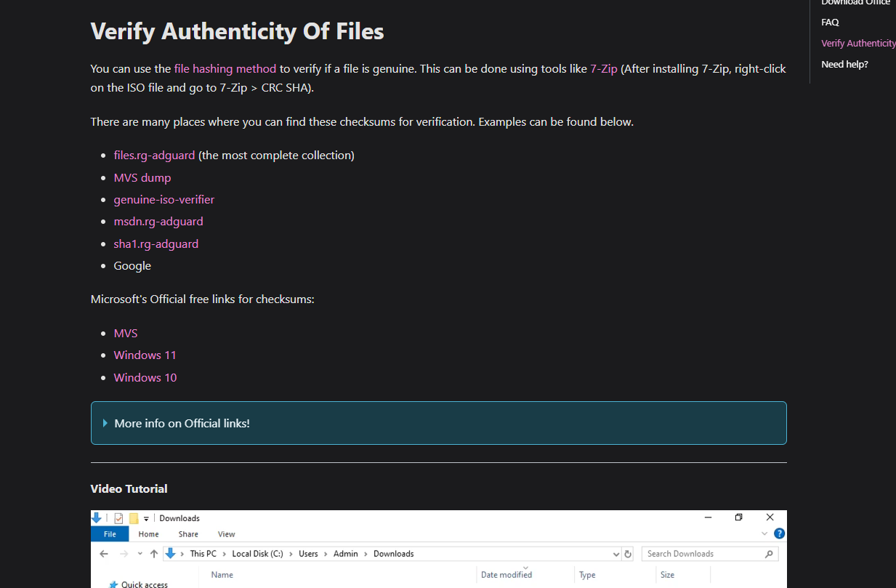Screen dimensions: 896x588
Task: Expand the chevron after Admin breadcrumb
Action: [366, 554]
